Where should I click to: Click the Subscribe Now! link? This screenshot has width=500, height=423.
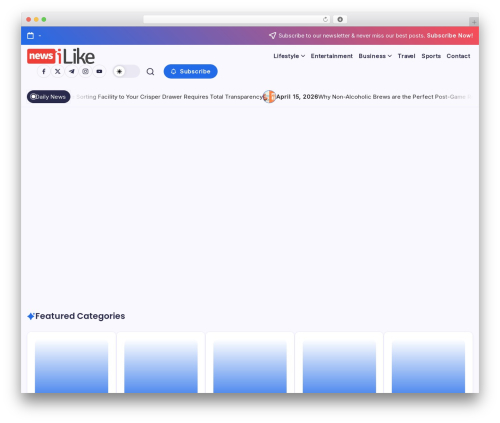pyautogui.click(x=450, y=35)
